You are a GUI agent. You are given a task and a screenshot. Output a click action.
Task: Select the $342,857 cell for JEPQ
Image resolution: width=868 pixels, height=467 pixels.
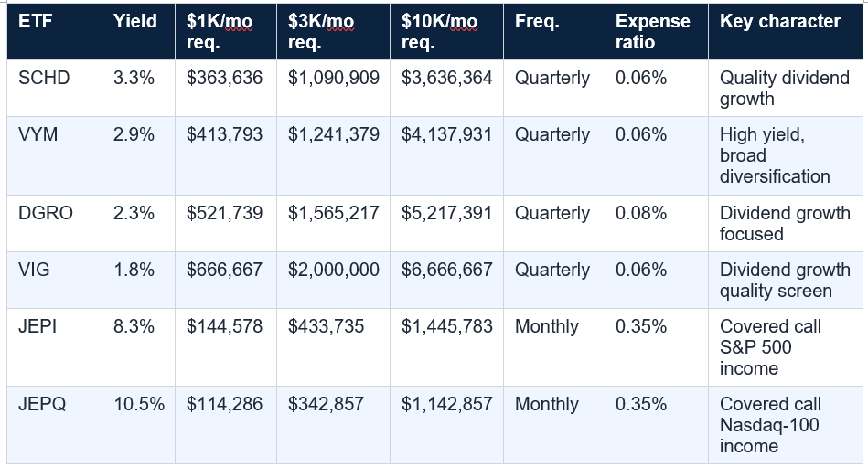(333, 425)
